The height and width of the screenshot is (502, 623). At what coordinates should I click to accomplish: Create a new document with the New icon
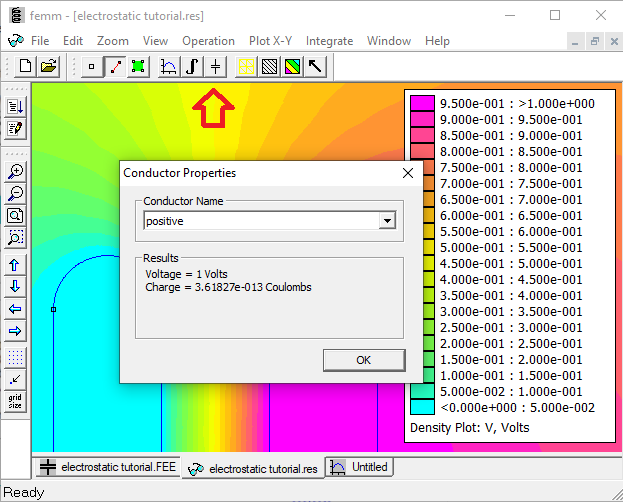[x=25, y=66]
